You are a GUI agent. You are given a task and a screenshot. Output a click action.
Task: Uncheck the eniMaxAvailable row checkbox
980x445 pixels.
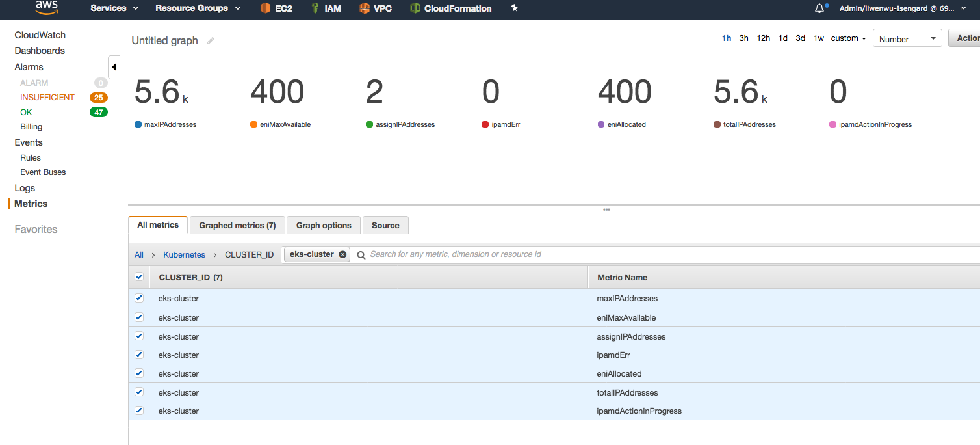(139, 317)
